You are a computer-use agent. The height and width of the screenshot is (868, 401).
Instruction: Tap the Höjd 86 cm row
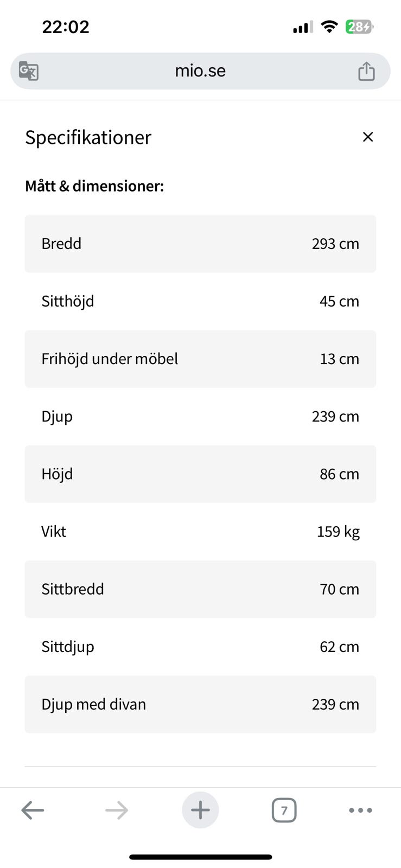click(x=200, y=474)
